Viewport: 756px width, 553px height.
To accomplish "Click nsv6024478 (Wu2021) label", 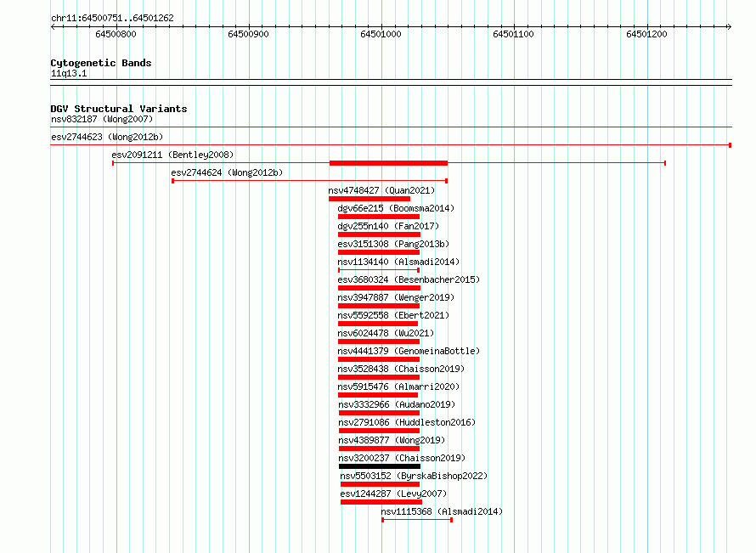I will (386, 333).
